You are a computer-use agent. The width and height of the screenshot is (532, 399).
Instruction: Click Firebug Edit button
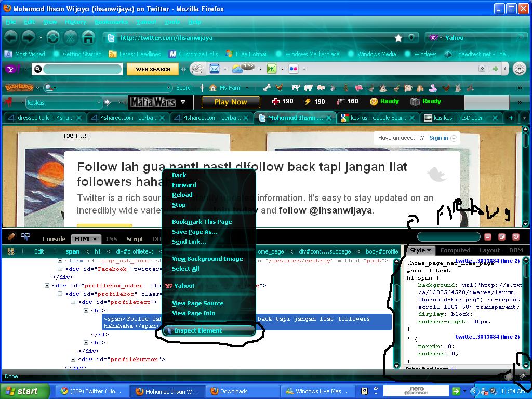[x=39, y=251]
